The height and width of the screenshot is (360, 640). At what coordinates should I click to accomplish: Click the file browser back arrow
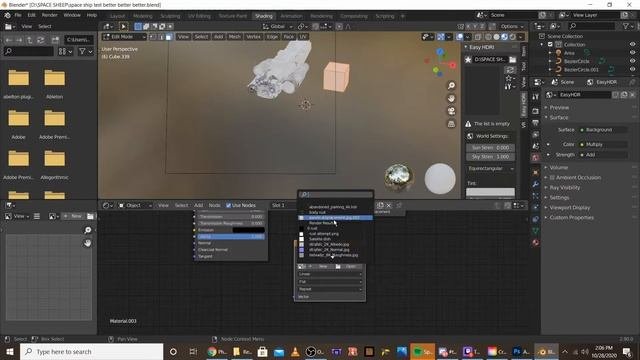(x=9, y=40)
